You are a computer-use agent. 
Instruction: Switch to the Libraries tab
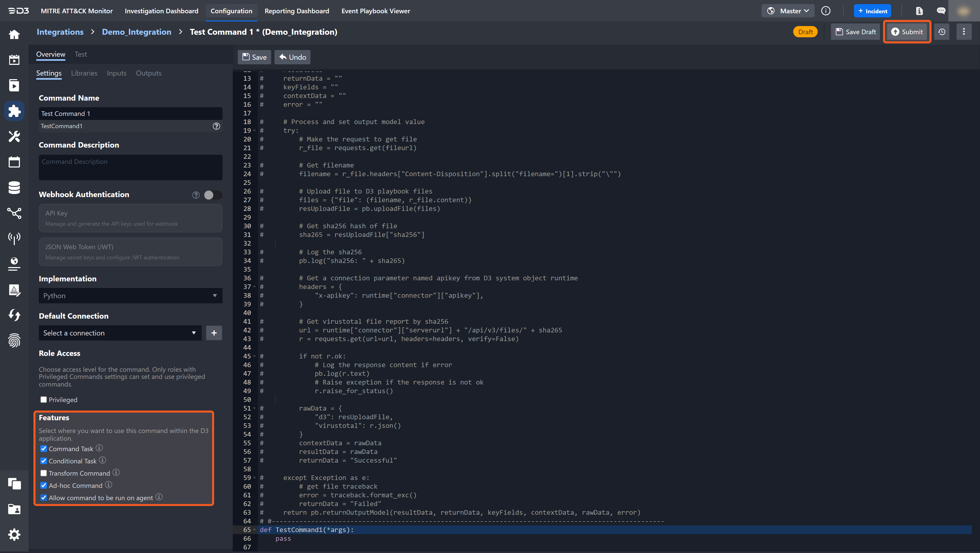(x=84, y=73)
